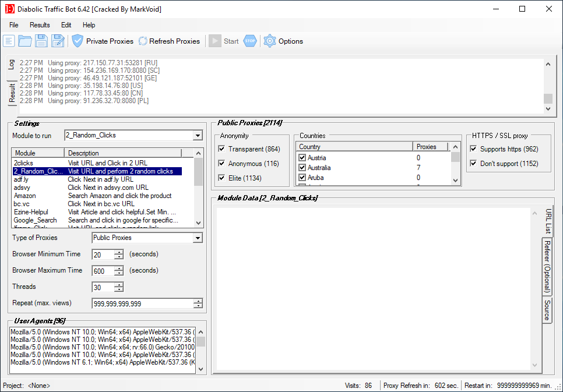
Task: Decrease Browser Maximum Time with down arrow
Action: pyautogui.click(x=119, y=273)
